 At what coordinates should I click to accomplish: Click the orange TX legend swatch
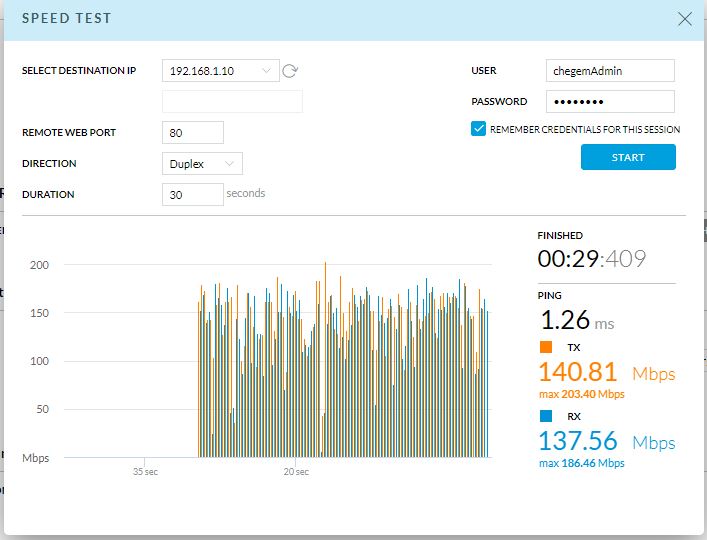[x=546, y=347]
